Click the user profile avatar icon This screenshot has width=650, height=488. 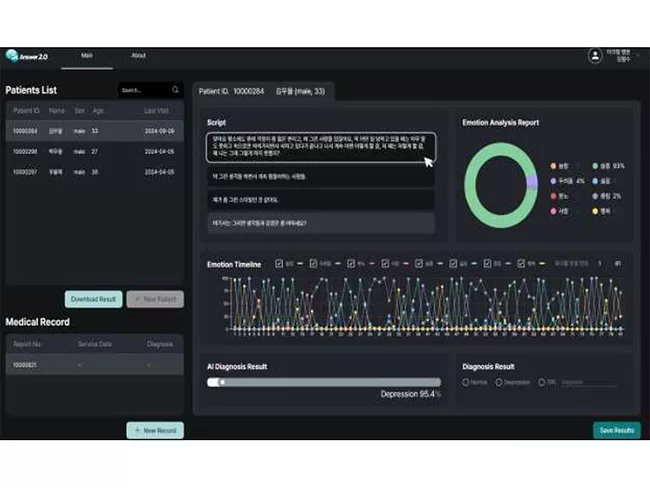[x=595, y=57]
